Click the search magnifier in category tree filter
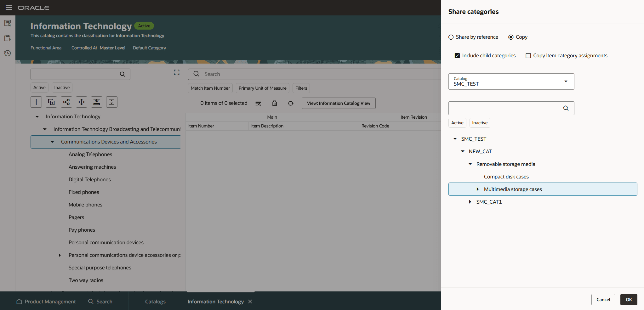This screenshot has height=310, width=644. coord(123,74)
